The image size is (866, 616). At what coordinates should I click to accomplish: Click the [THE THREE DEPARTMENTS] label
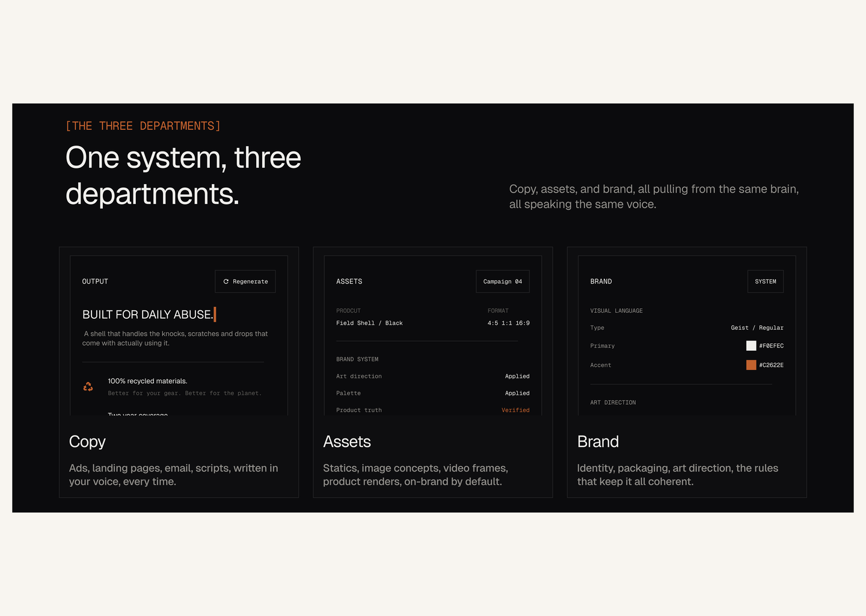click(143, 126)
